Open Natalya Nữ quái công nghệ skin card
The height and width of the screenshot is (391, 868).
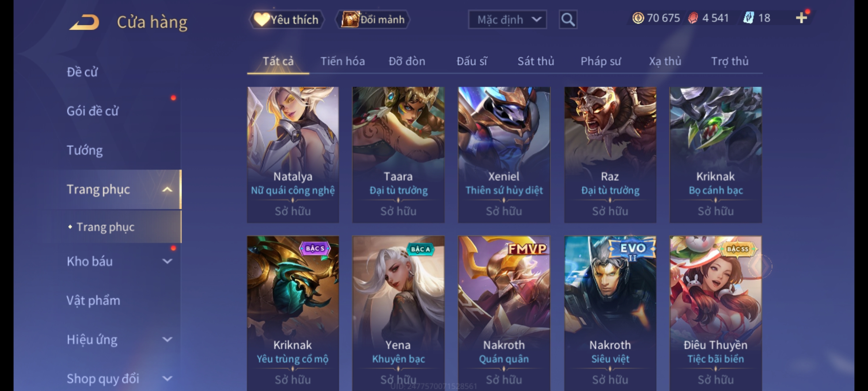pyautogui.click(x=293, y=155)
